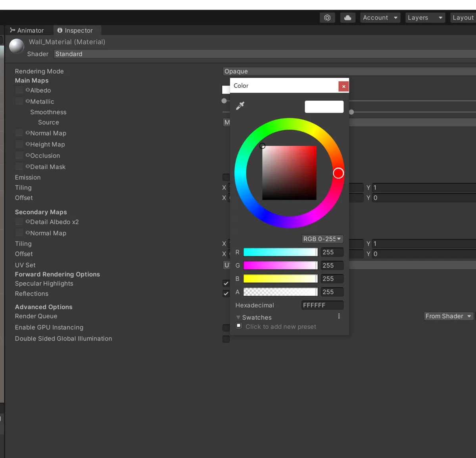Click the R value 255 field
The height and width of the screenshot is (458, 476).
[x=332, y=252]
